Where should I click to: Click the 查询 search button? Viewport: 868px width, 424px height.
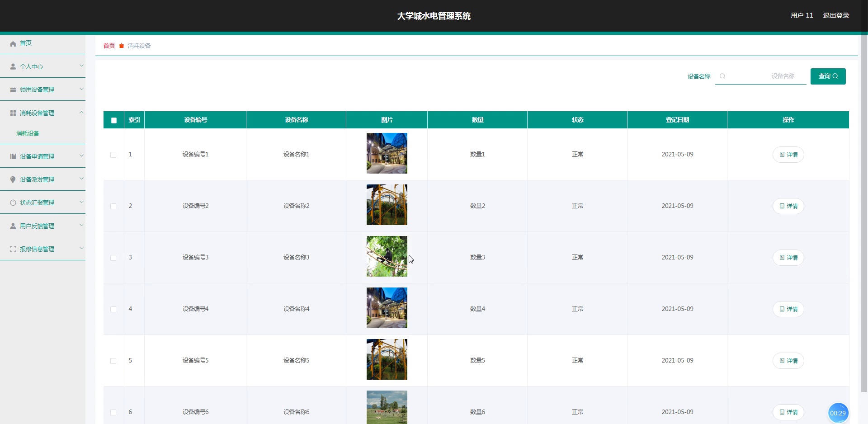click(828, 76)
